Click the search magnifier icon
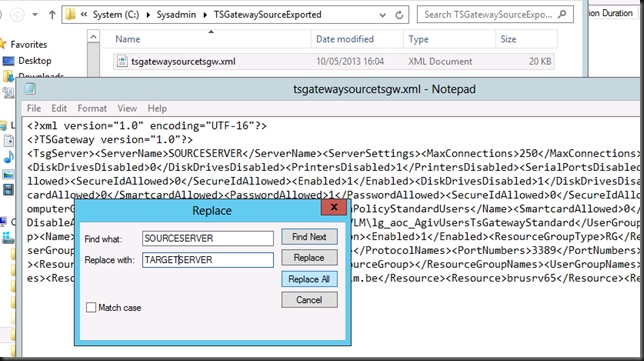The width and height of the screenshot is (644, 361). point(562,15)
